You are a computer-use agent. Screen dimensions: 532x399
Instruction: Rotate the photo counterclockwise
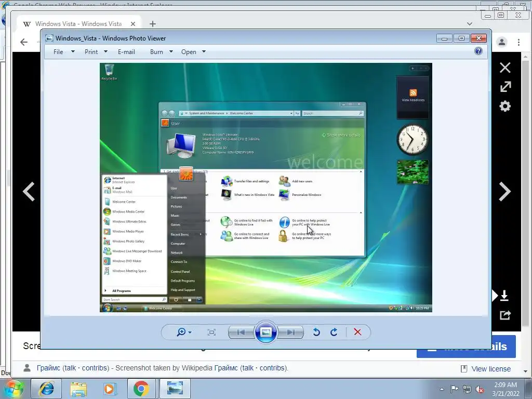pos(316,332)
